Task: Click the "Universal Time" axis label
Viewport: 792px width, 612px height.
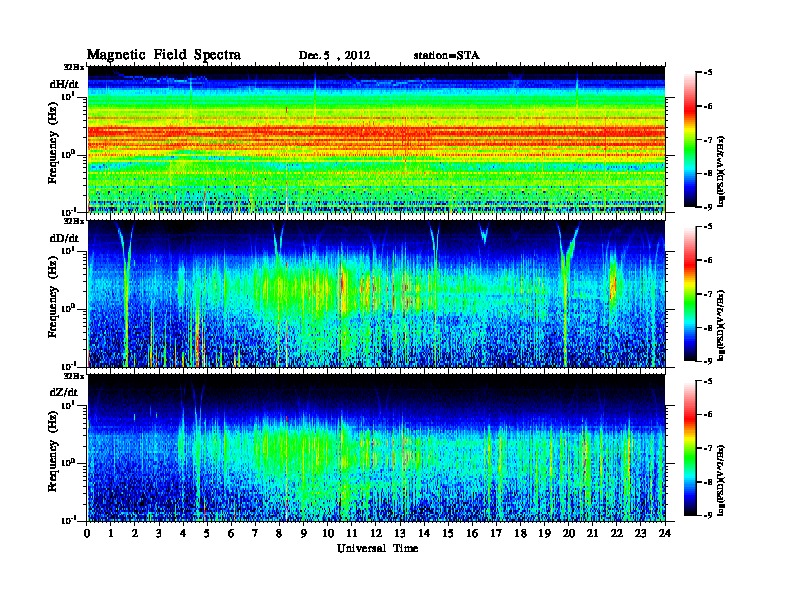Action: [x=377, y=548]
